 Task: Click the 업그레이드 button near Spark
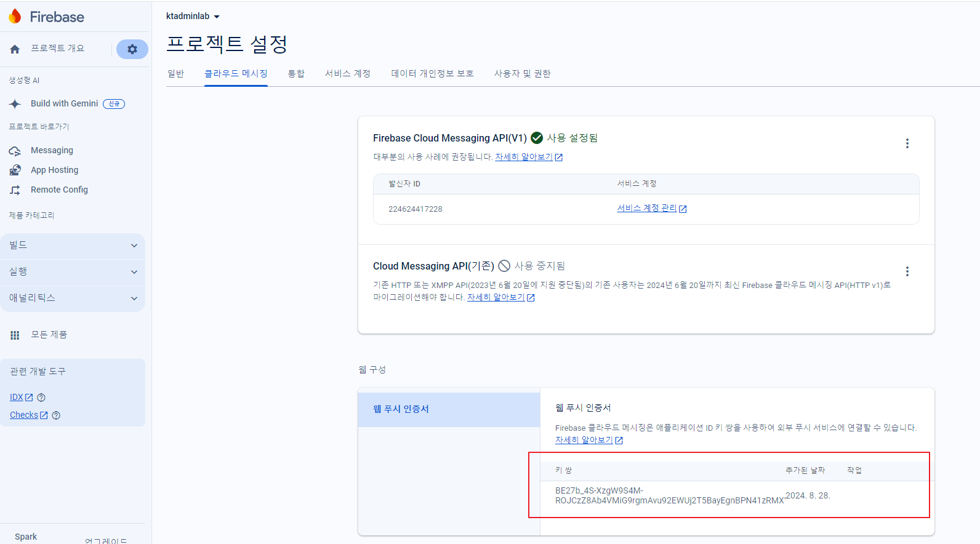(x=106, y=540)
